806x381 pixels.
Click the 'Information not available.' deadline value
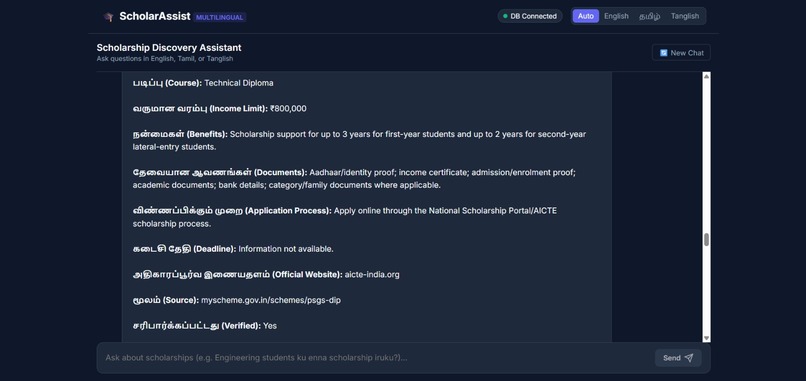(286, 249)
